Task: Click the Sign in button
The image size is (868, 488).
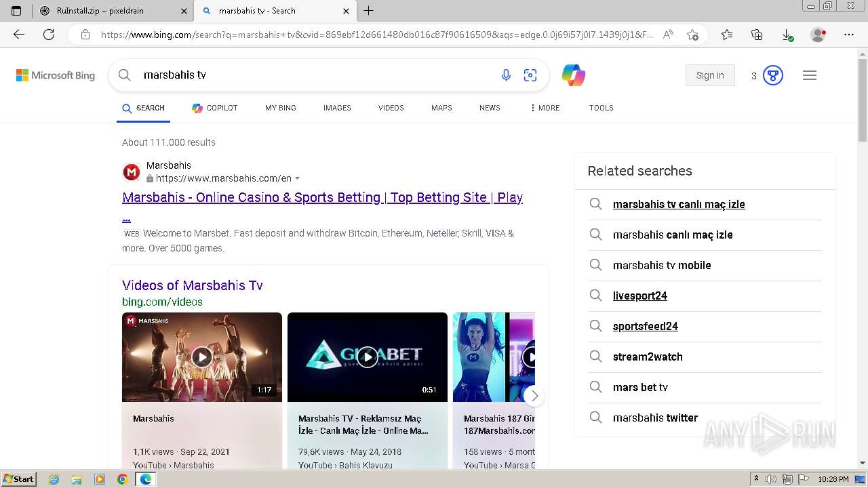Action: (x=710, y=75)
